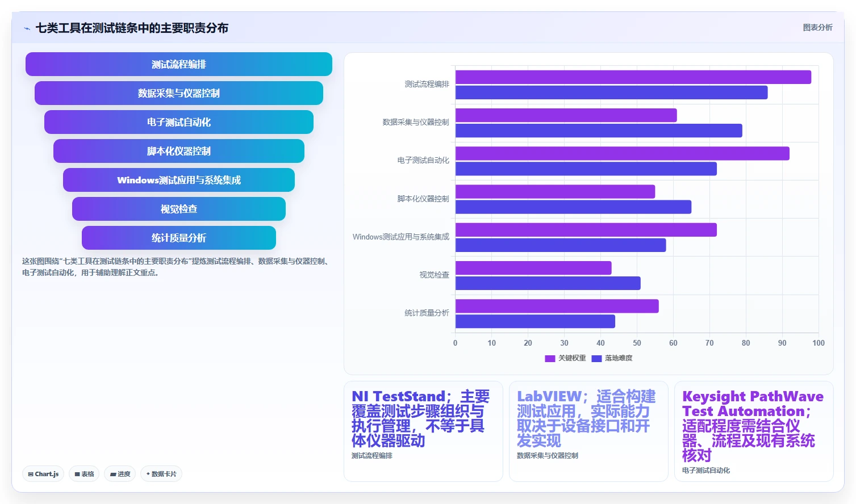Screen dimensions: 856x504
Task: Click the purple bar for 脚本化仪器控制
Action: [x=555, y=191]
